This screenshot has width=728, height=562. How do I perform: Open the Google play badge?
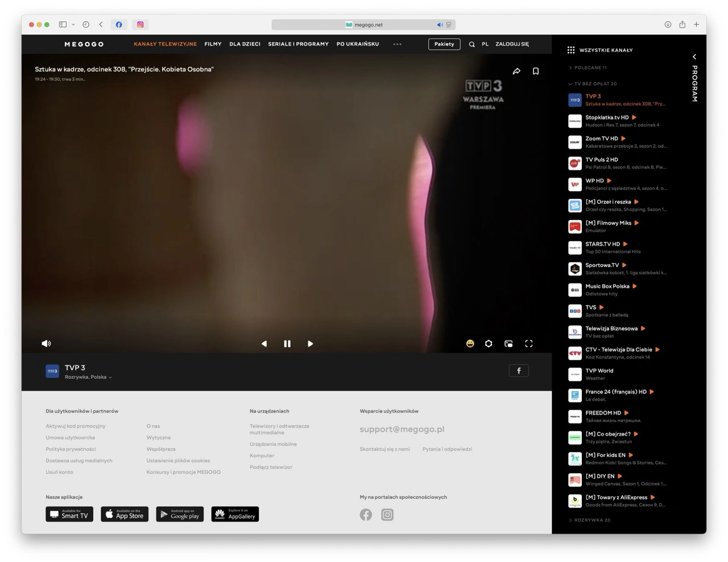180,514
